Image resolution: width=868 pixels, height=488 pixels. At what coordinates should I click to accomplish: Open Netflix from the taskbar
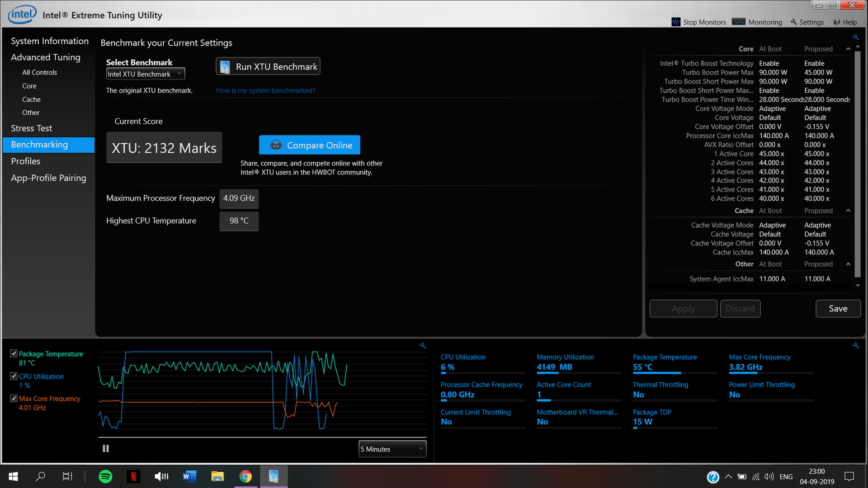(133, 476)
